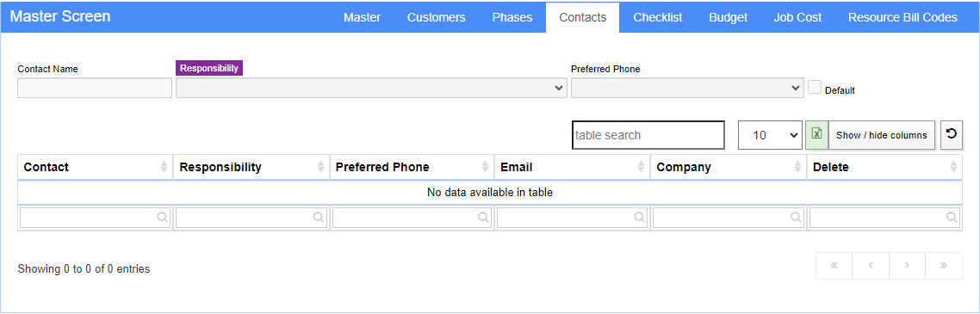Go to previous page arrow
This screenshot has height=314, width=980.
[871, 265]
